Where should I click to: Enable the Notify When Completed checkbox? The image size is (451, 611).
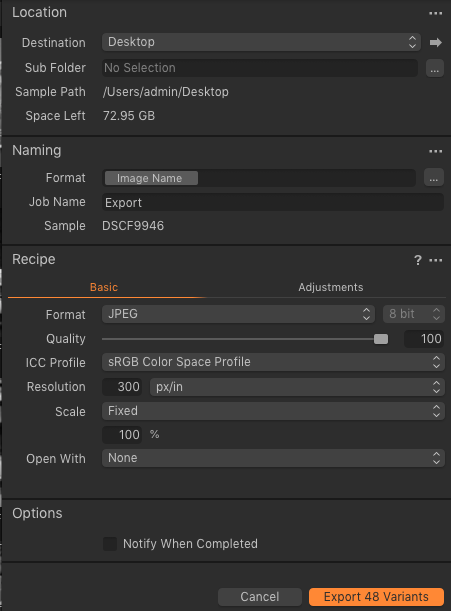tap(110, 544)
